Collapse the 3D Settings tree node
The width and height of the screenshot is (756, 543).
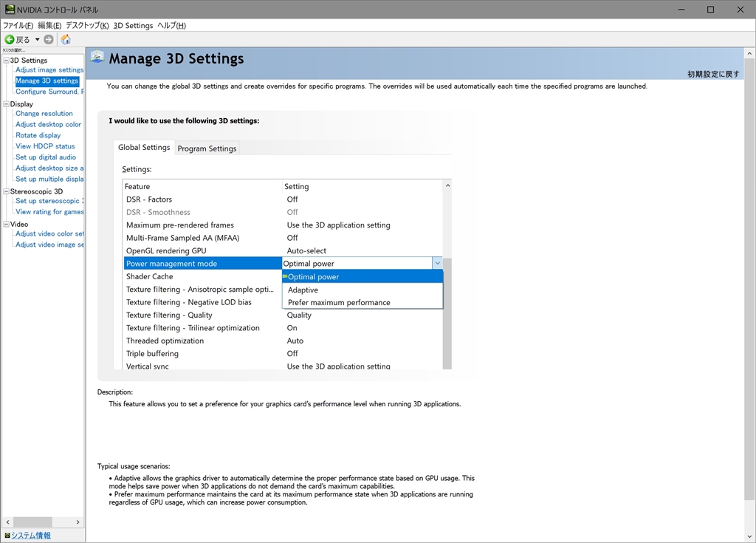click(6, 61)
